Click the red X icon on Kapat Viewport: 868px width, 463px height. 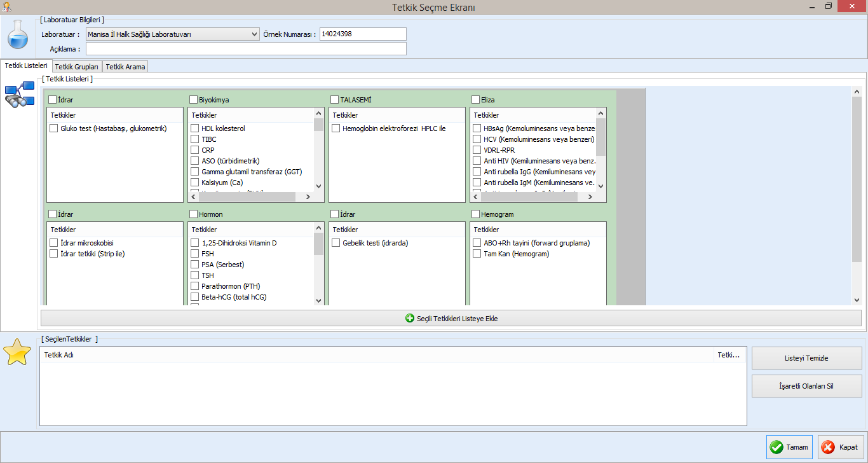(x=828, y=447)
